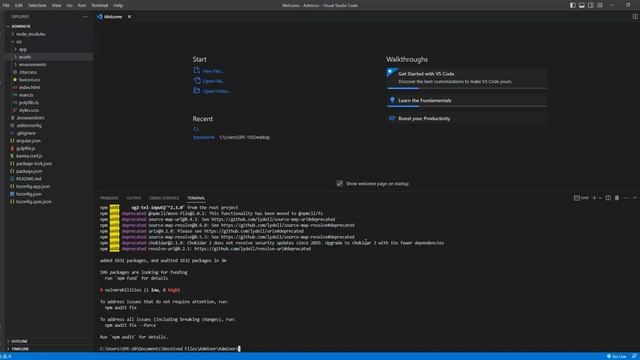Click the New File icon under Start
Image resolution: width=640 pixels, height=360 pixels.
197,70
